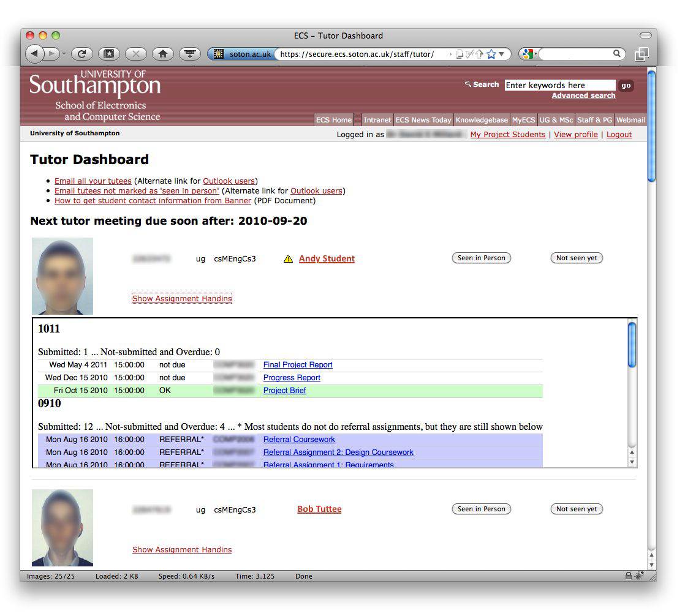Open the UG & MSc tab
The height and width of the screenshot is (616, 685).
click(556, 119)
